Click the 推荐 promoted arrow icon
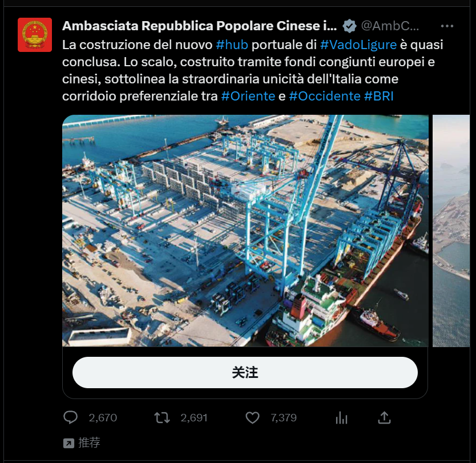Viewport: 476px width, 463px height. coord(68,443)
